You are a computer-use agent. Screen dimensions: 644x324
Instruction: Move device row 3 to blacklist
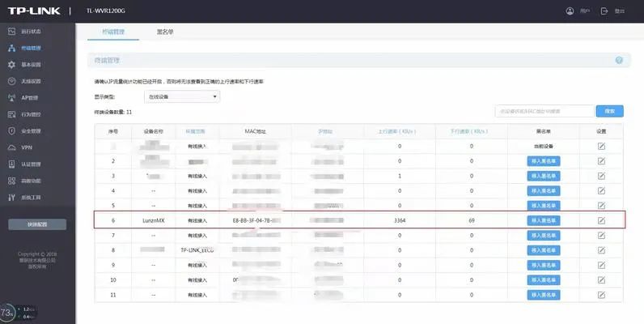point(544,176)
